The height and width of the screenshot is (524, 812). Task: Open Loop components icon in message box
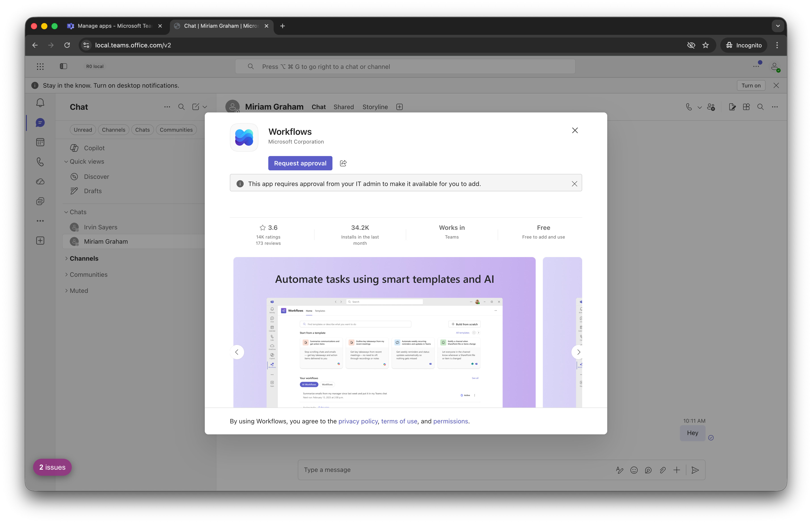click(648, 470)
